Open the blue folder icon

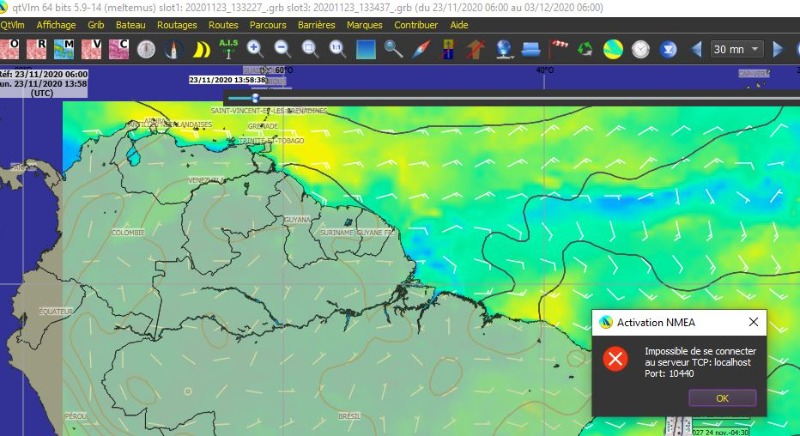pos(531,49)
